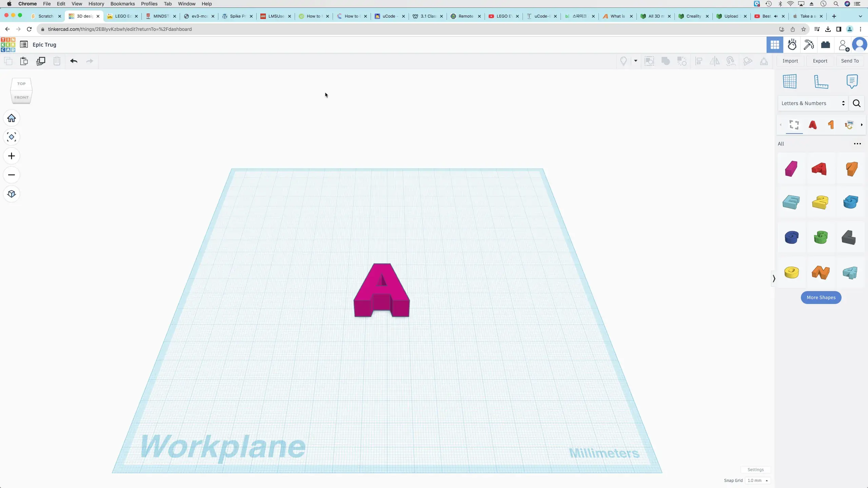Image resolution: width=868 pixels, height=488 pixels.
Task: Toggle orthographic perspective view cube icon
Action: click(12, 194)
